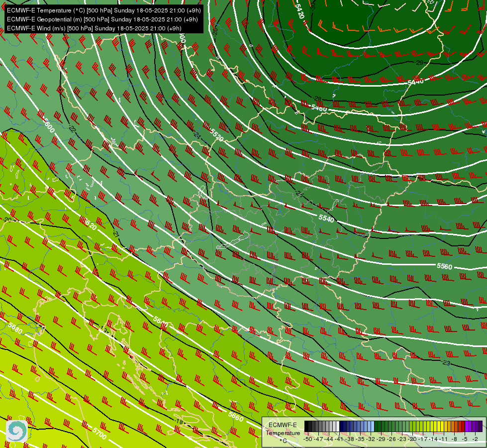Pick the red swatch above -8 in legend
The width and height of the screenshot is (487, 448).
pos(463,427)
